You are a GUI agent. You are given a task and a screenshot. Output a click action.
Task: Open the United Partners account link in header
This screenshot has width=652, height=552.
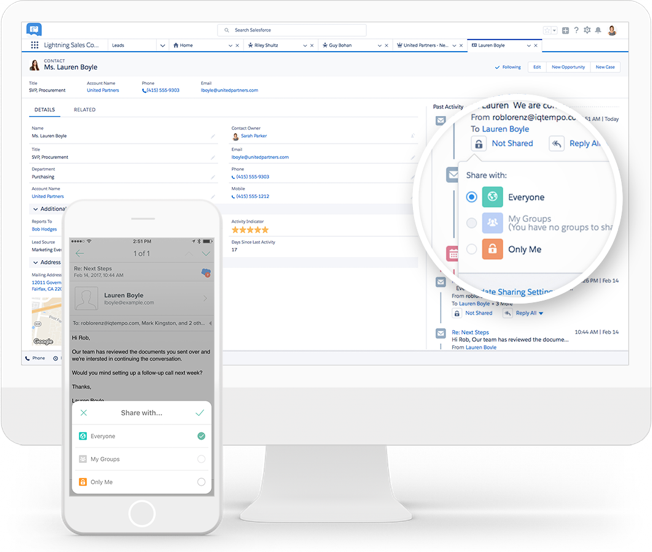[103, 90]
